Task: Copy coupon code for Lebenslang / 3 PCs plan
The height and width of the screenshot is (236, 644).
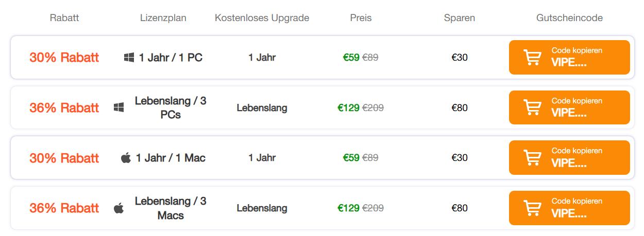Action: click(576, 107)
